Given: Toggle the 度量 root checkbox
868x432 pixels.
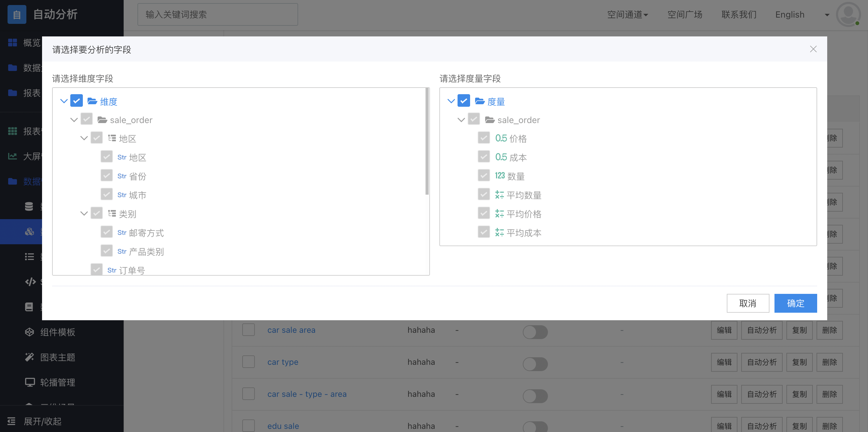Looking at the screenshot, I should click(x=463, y=100).
